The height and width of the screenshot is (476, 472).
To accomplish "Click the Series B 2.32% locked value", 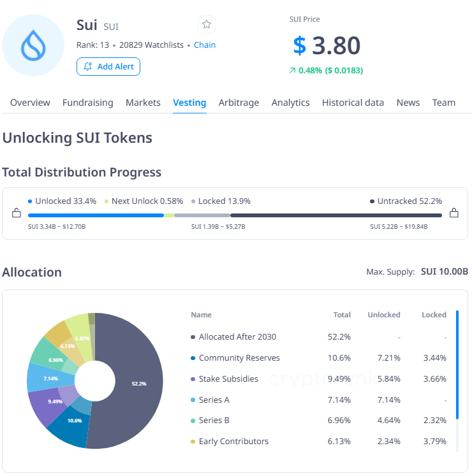I will tap(435, 421).
